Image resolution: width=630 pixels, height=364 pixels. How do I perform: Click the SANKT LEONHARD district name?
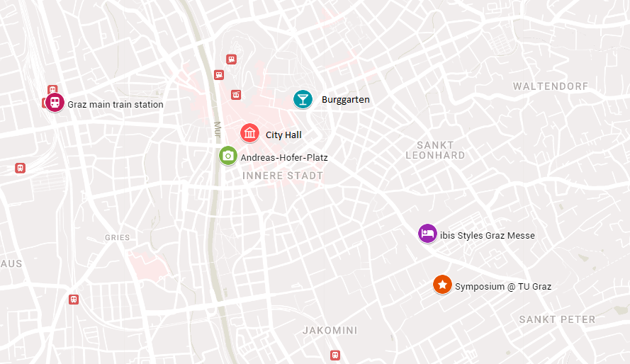click(435, 150)
